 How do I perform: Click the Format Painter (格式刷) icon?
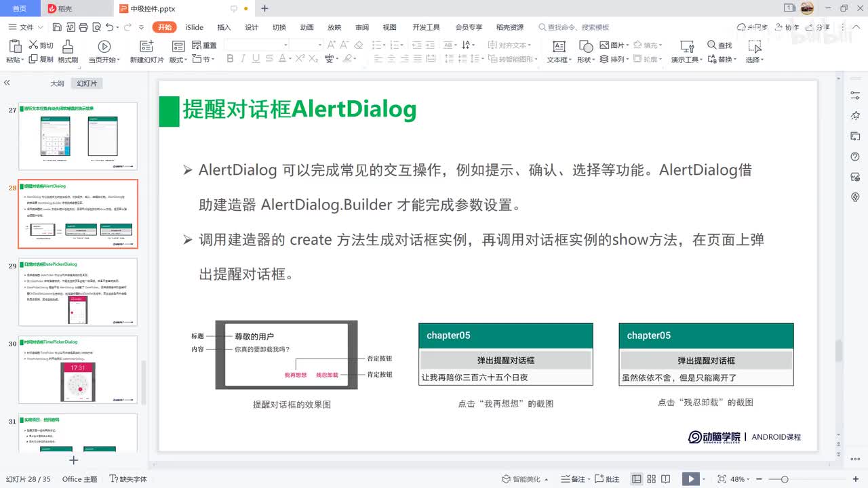point(68,45)
